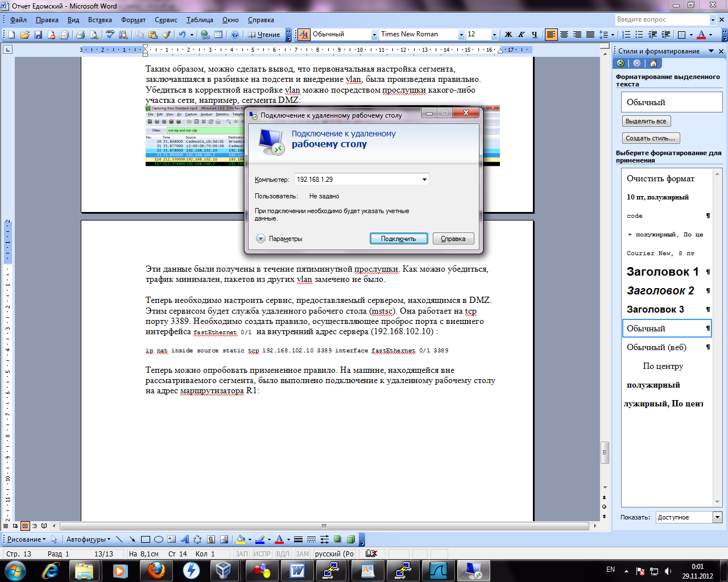728x582 pixels.
Task: Click the bulleted list icon
Action: (639, 35)
